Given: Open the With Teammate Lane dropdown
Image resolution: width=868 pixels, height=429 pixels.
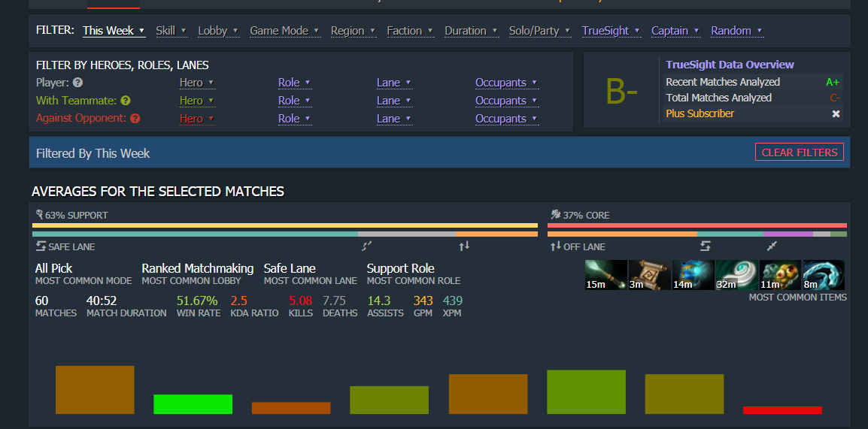Looking at the screenshot, I should 394,101.
